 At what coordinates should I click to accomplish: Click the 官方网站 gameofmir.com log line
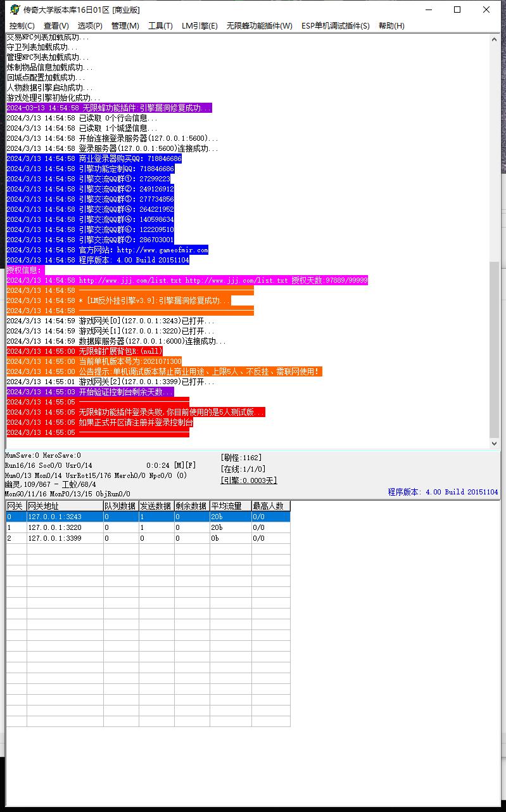tap(107, 250)
